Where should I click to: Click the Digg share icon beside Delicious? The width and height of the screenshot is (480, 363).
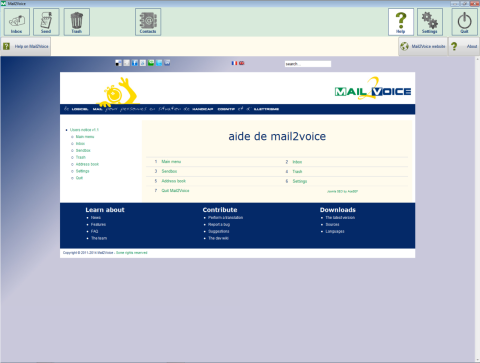127,63
